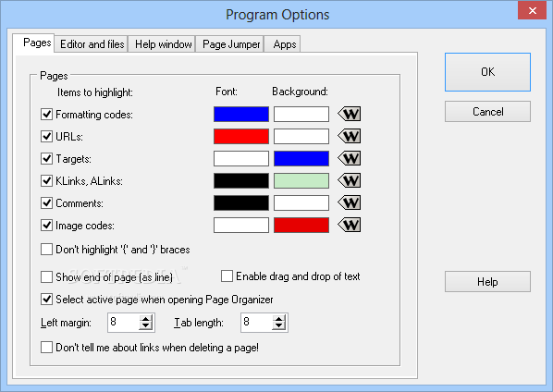
Task: Change URLs background color swatch
Action: pyautogui.click(x=301, y=137)
